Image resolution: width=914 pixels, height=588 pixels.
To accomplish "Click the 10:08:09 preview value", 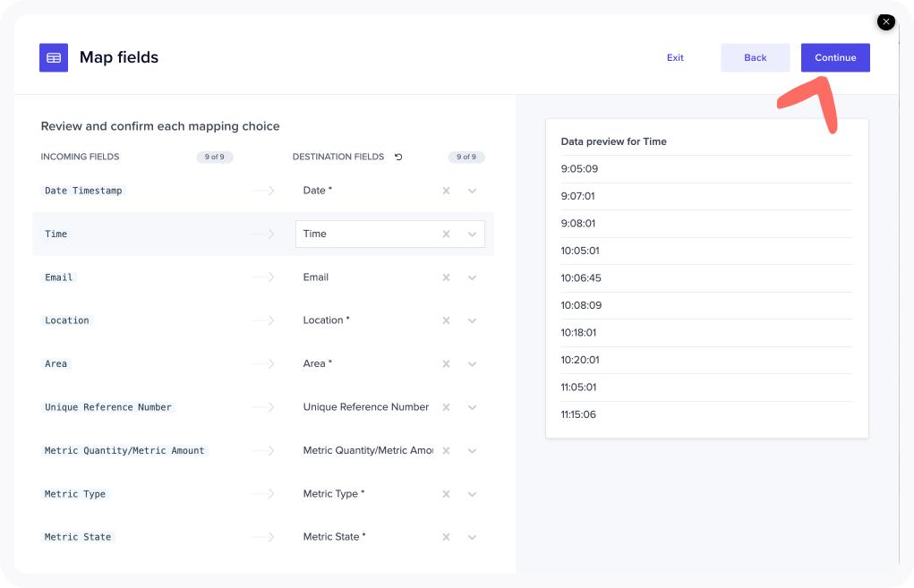I will point(581,305).
